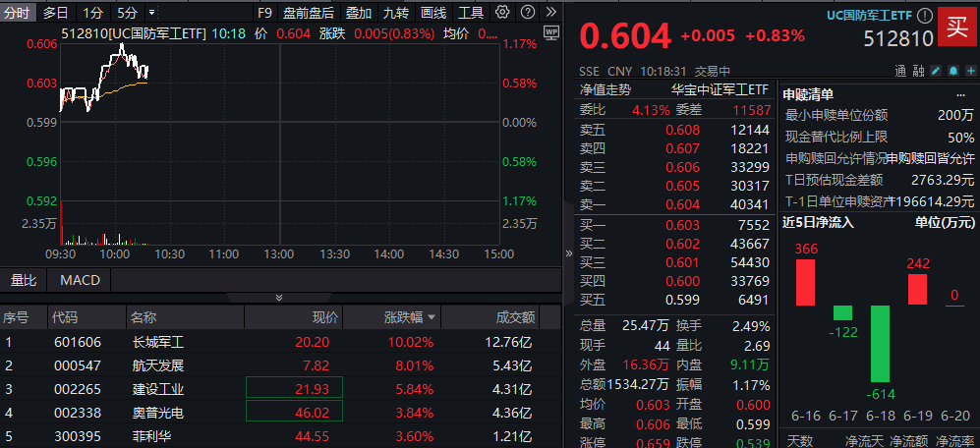Select the MACD indicator tab
The width and height of the screenshot is (980, 448).
pos(80,280)
